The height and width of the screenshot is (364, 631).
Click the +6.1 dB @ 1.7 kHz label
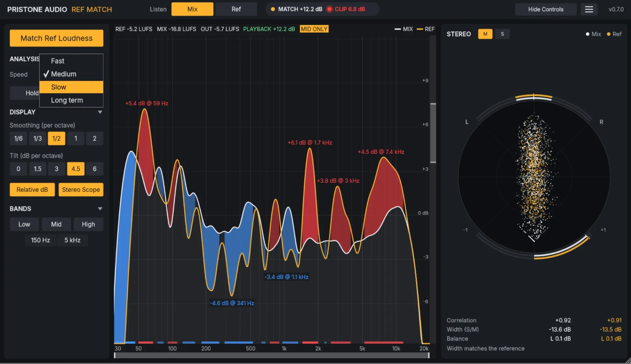[x=310, y=143]
